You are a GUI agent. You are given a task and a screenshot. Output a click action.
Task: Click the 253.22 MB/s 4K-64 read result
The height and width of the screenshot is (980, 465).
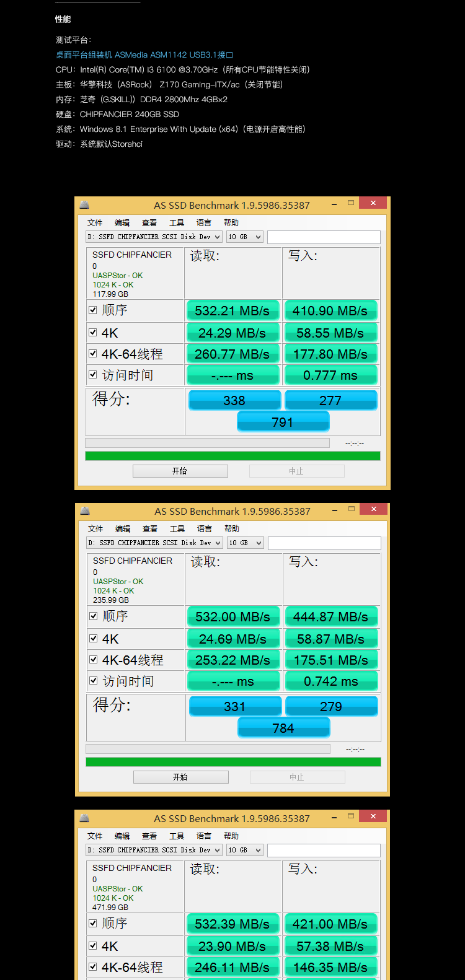click(x=233, y=660)
